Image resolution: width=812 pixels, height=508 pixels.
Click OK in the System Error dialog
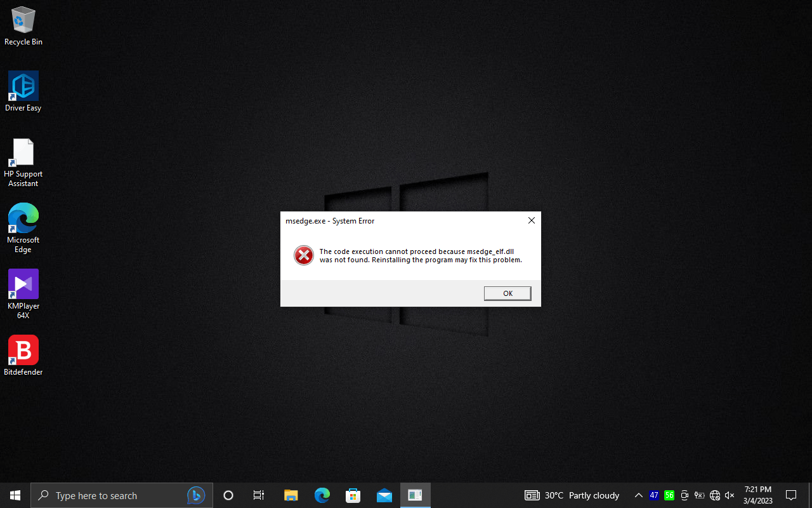[507, 293]
